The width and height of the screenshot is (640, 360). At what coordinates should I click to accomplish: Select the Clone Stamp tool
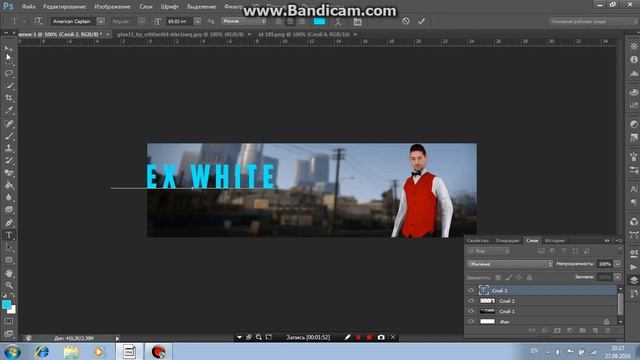pos(9,148)
